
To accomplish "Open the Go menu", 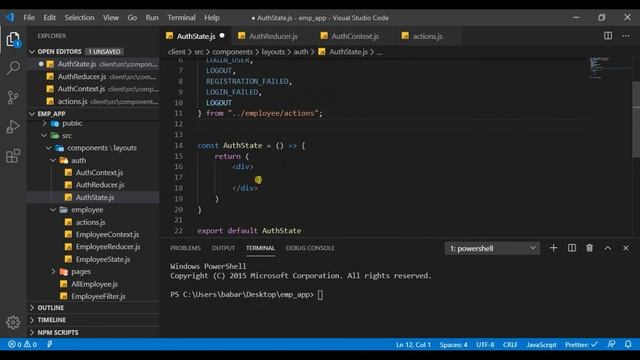I will pos(132,18).
